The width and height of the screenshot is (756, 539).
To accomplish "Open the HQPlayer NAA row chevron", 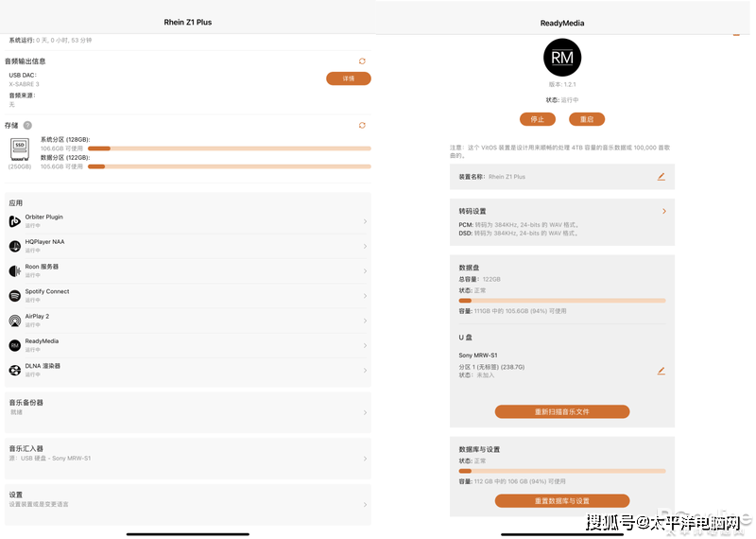I will point(365,247).
